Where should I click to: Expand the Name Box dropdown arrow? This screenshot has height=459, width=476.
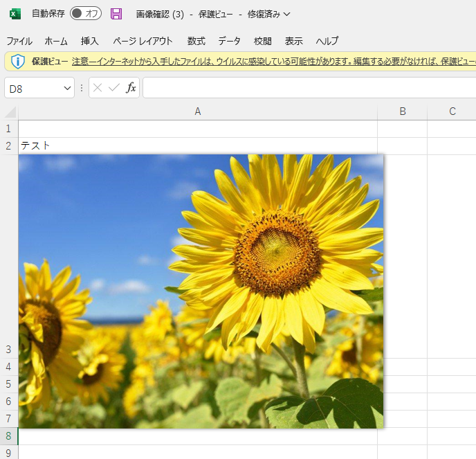click(67, 89)
